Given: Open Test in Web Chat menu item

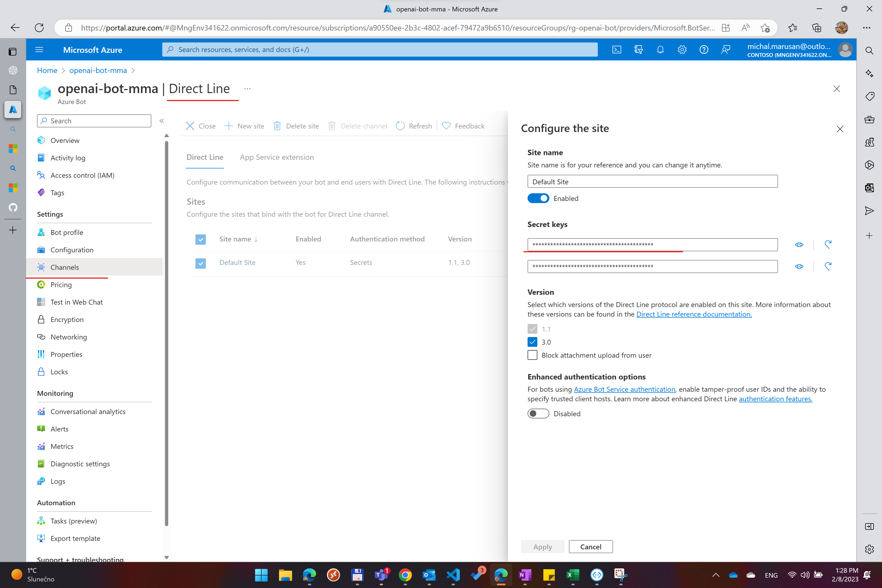Looking at the screenshot, I should 76,302.
